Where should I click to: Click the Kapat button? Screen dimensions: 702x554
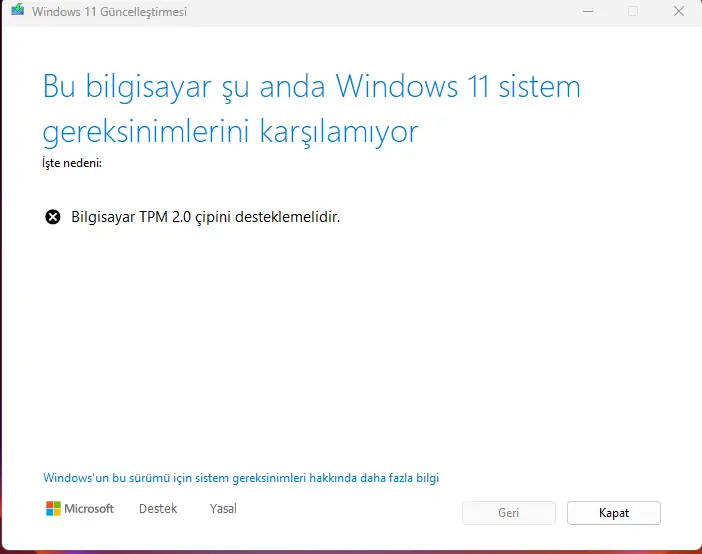pos(613,513)
